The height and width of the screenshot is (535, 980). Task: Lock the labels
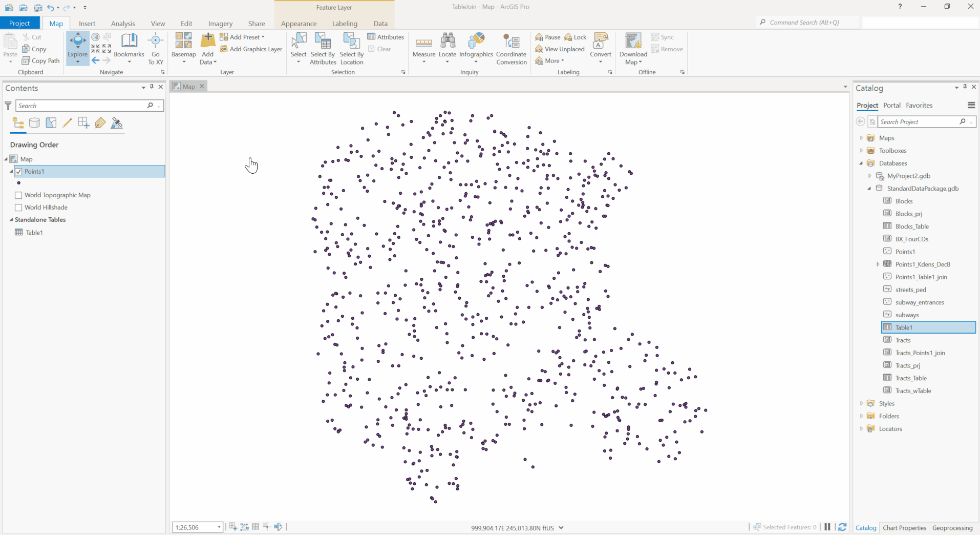tap(575, 37)
